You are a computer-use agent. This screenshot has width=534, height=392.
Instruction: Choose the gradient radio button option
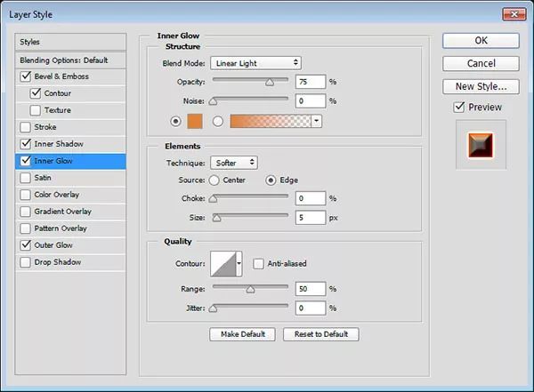point(218,121)
